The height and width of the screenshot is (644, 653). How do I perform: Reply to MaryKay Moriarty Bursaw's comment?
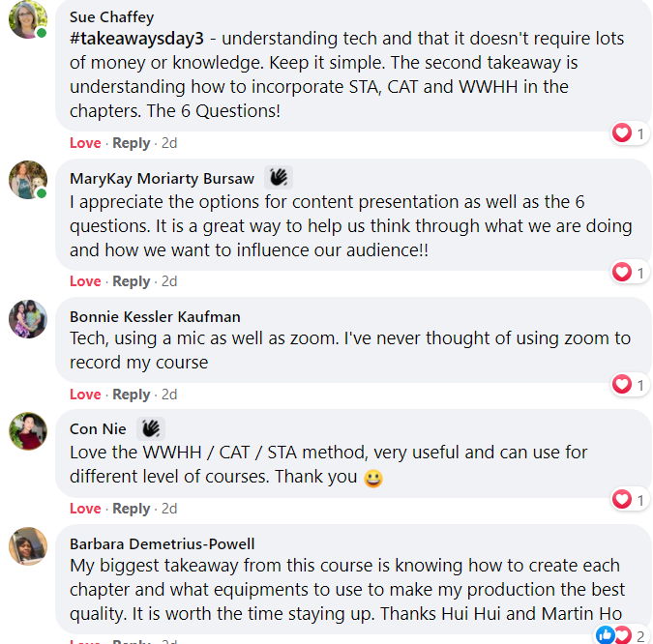tap(131, 281)
